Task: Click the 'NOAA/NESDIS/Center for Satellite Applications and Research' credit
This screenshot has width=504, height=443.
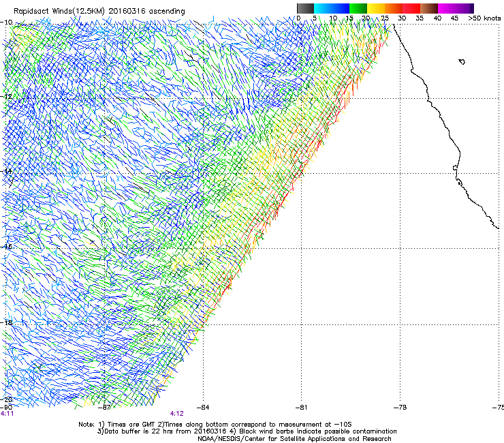Action: pyautogui.click(x=294, y=439)
